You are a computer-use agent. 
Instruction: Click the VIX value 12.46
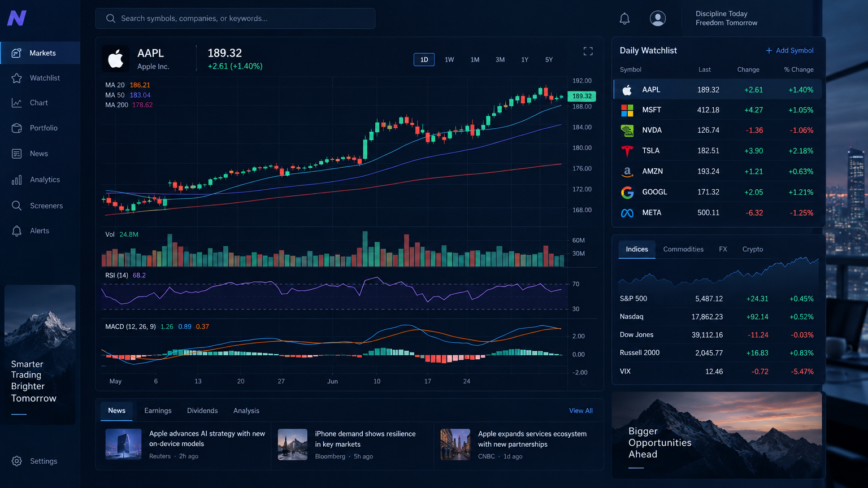point(714,371)
